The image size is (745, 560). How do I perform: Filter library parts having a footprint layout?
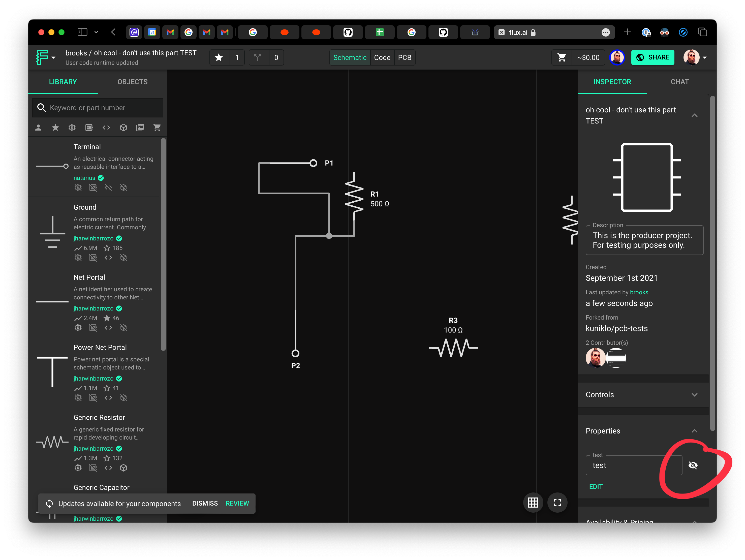click(89, 128)
